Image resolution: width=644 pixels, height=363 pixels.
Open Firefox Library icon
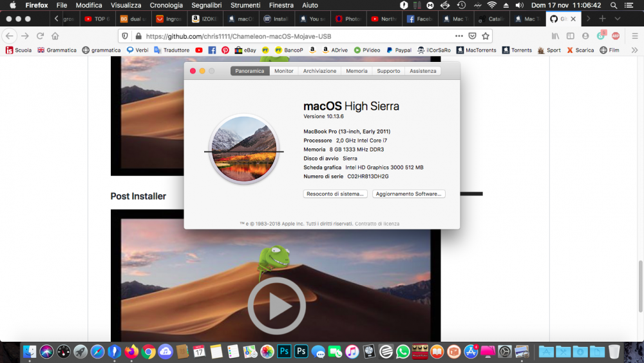pyautogui.click(x=555, y=36)
